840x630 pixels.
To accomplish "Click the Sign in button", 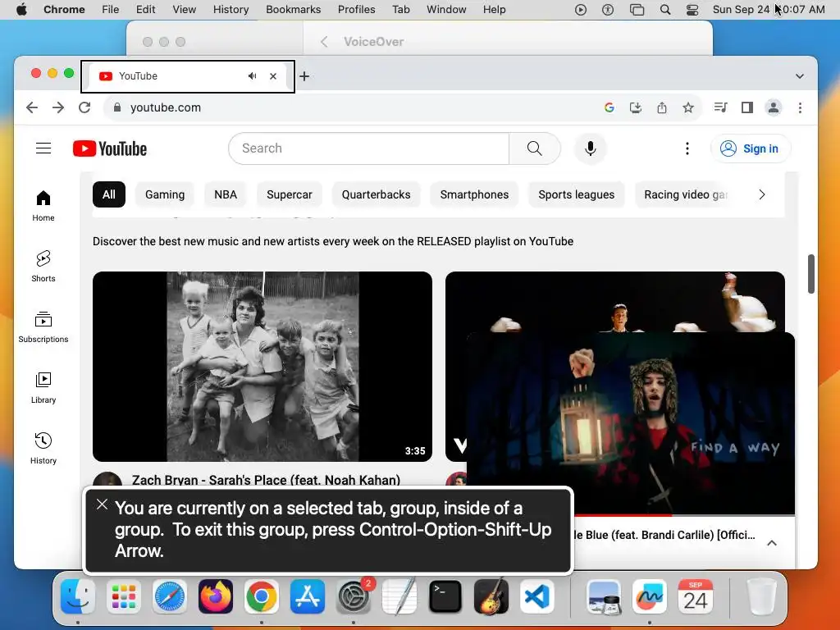I will coord(751,148).
